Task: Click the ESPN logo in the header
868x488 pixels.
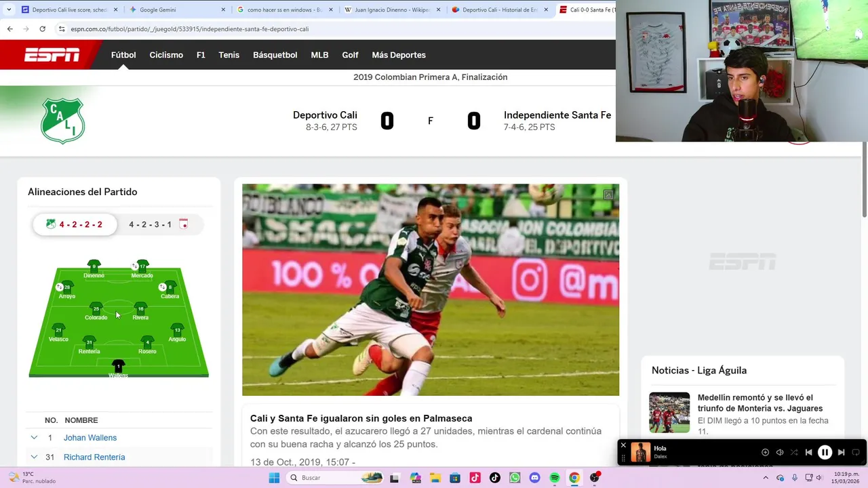Action: coord(52,55)
